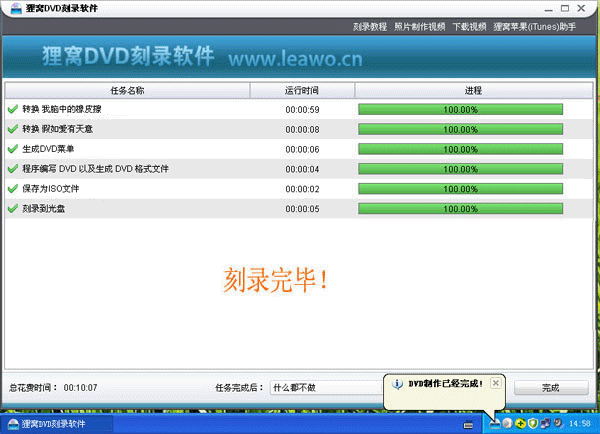Click the progress bar for 保存为ISO文件
Viewport: 600px width, 434px height.
tap(460, 189)
